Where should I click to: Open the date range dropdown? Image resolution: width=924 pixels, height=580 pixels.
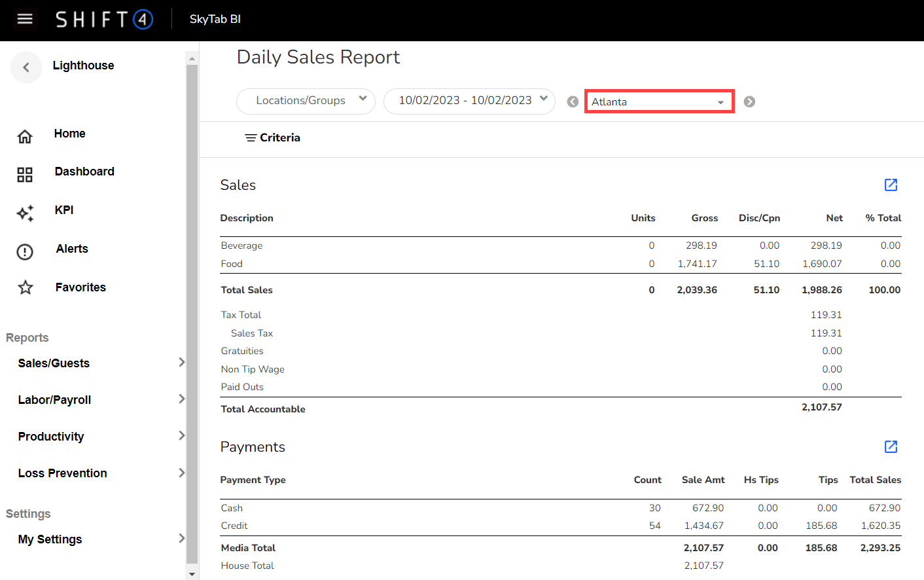[469, 101]
